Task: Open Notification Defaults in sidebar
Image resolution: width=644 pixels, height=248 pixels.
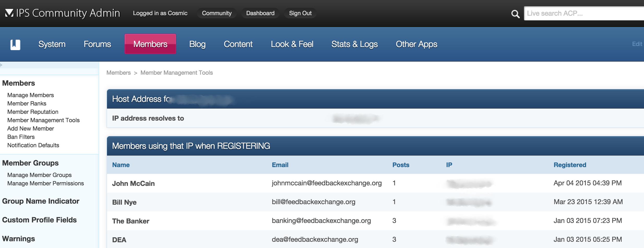Action: coord(33,145)
